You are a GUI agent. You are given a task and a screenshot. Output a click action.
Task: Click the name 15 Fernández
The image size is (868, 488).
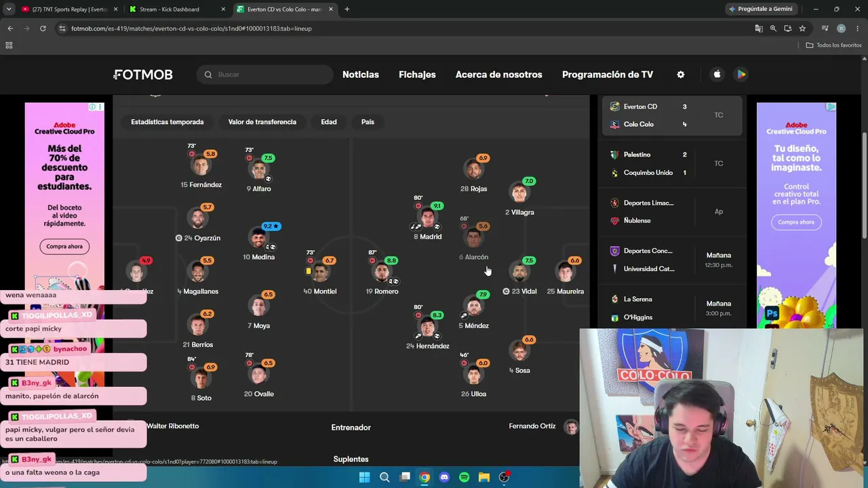(x=201, y=185)
